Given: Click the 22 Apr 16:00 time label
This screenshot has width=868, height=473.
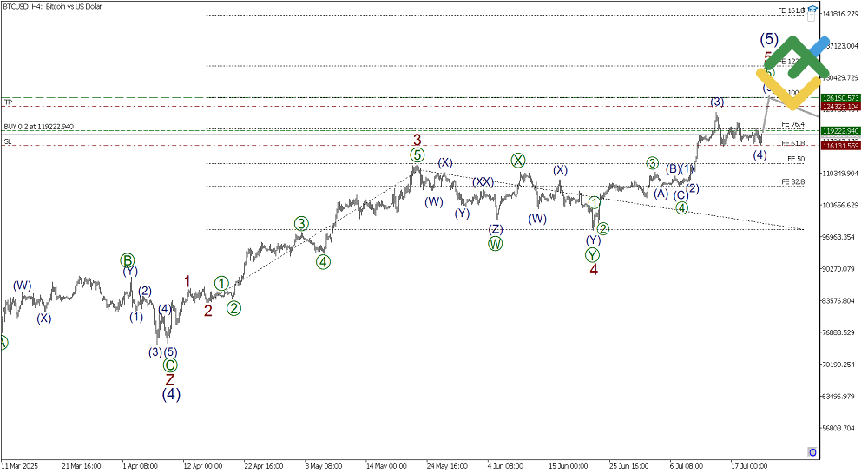Looking at the screenshot, I should pyautogui.click(x=264, y=466).
